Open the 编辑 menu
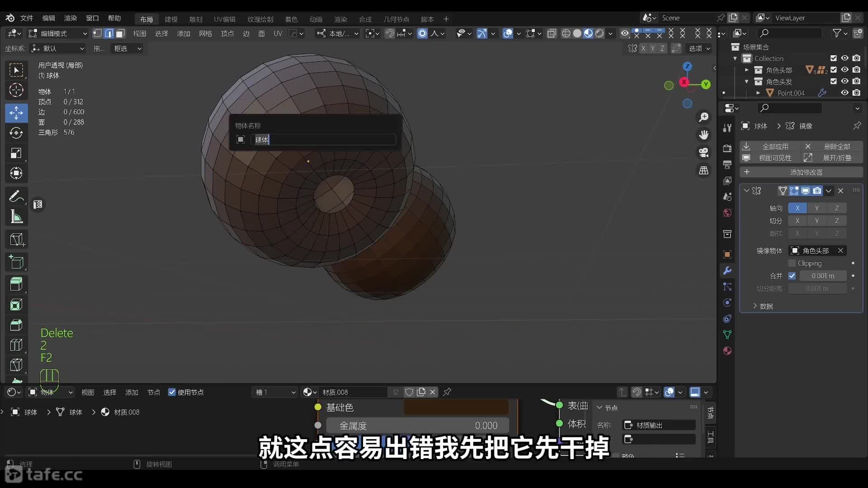This screenshot has height=488, width=868. coord(48,18)
